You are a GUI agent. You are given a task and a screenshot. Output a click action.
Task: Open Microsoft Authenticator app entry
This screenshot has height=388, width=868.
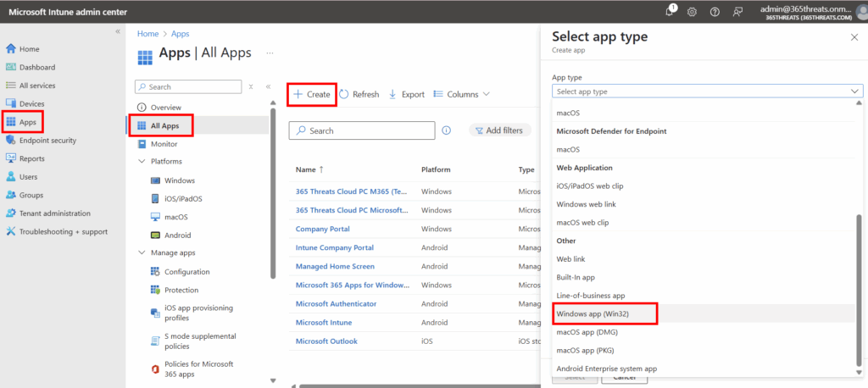pyautogui.click(x=336, y=304)
